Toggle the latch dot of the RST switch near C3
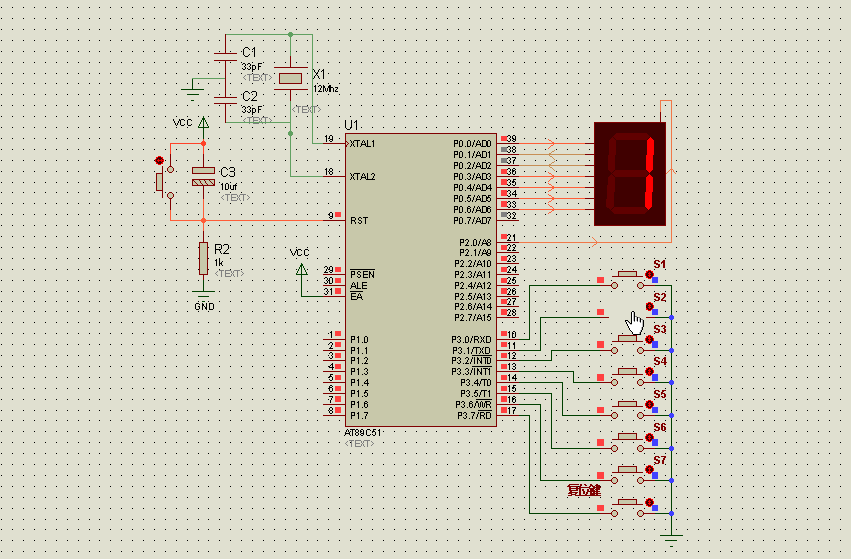The image size is (851, 559). tap(159, 161)
